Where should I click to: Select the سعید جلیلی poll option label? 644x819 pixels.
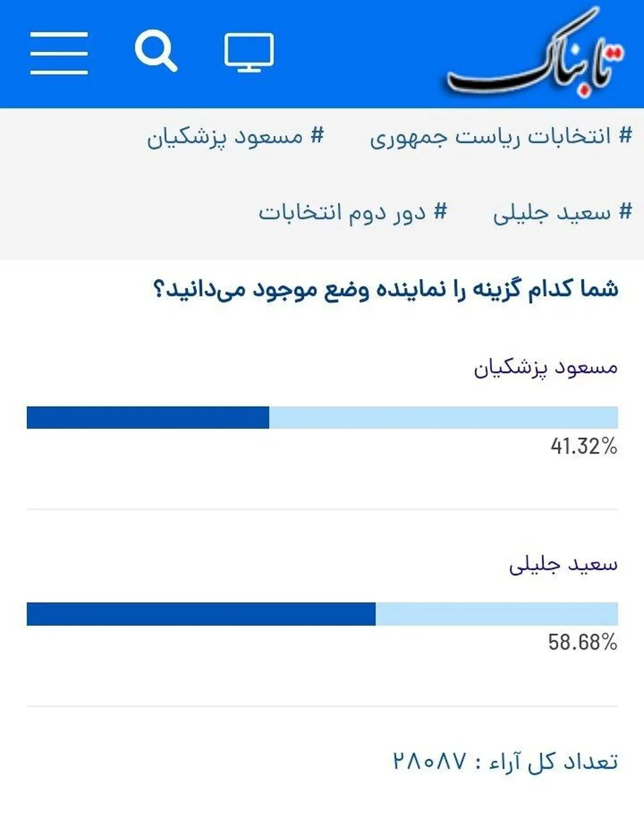563,565
